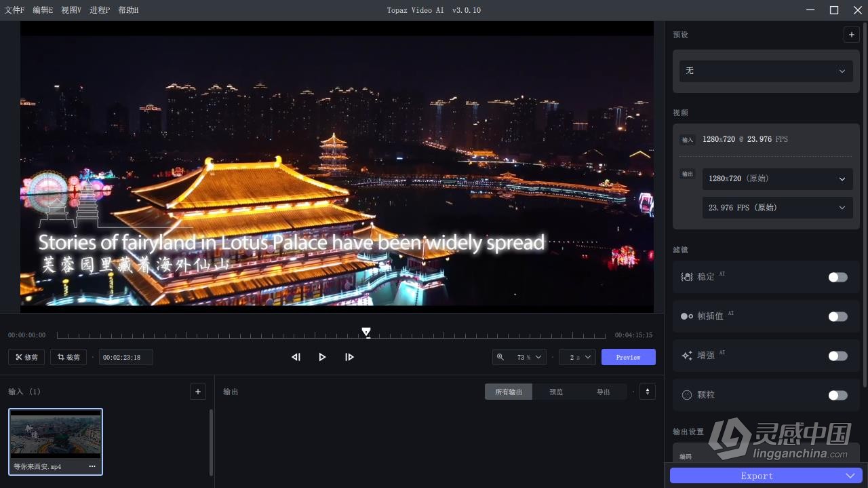Viewport: 868px width, 488px height.
Task: Enable the 稳定 (Stabilize) AI filter
Action: click(x=837, y=277)
